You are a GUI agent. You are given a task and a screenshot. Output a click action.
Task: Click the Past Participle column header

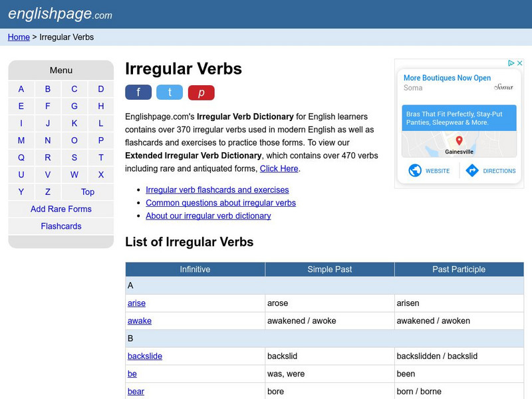point(459,269)
